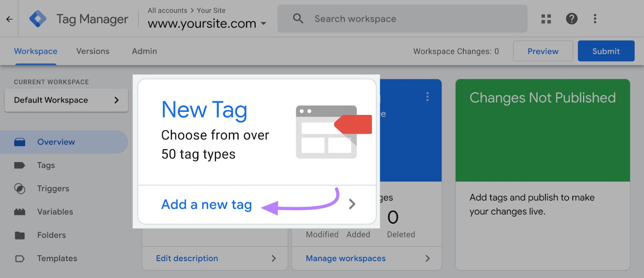Switch to the Admin tab
The width and height of the screenshot is (644, 278).
pos(144,51)
